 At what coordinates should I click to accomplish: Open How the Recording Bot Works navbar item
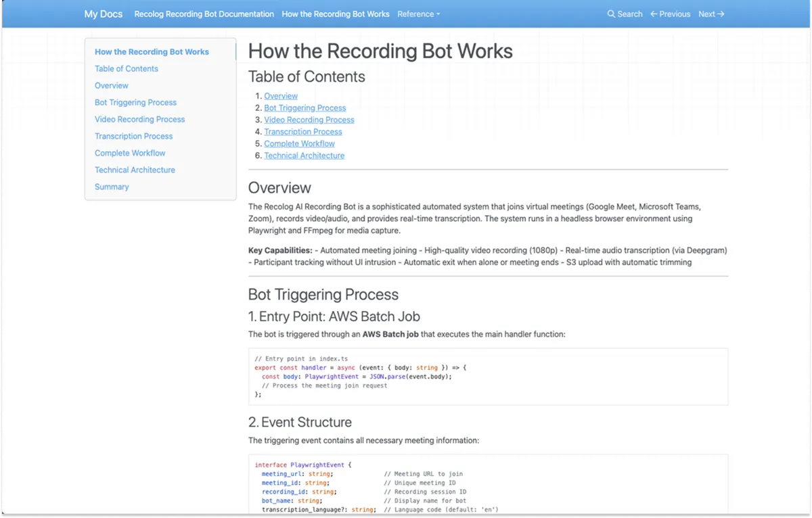pos(336,14)
